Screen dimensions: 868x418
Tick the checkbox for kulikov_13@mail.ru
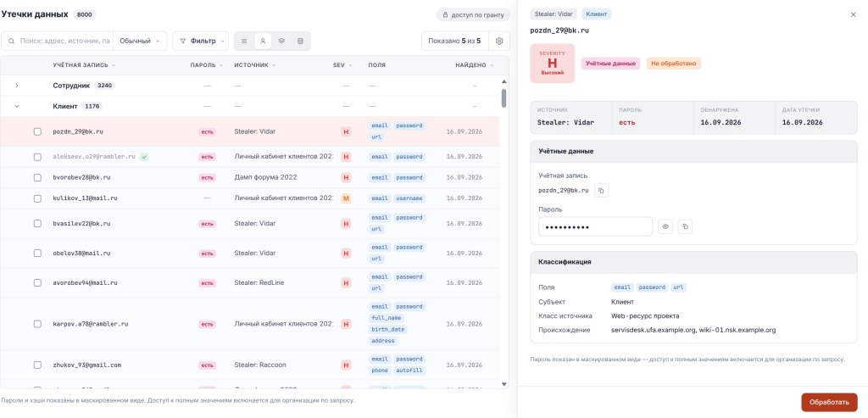click(37, 198)
